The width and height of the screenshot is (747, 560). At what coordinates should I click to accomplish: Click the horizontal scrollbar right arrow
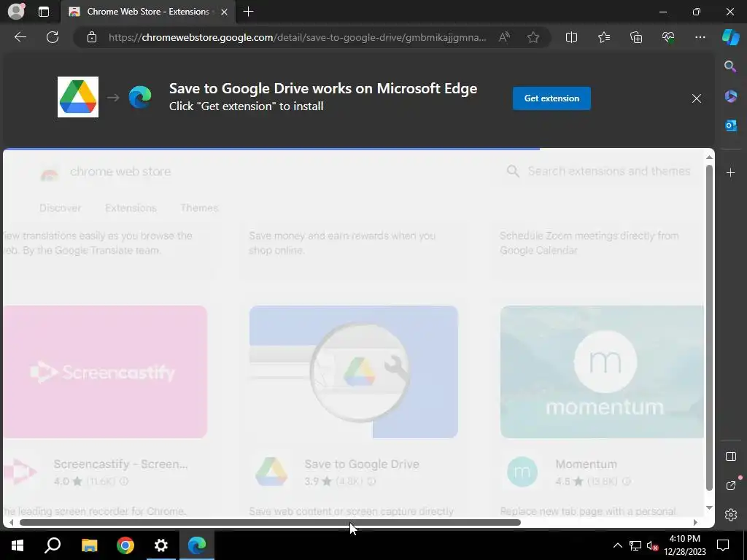click(695, 522)
